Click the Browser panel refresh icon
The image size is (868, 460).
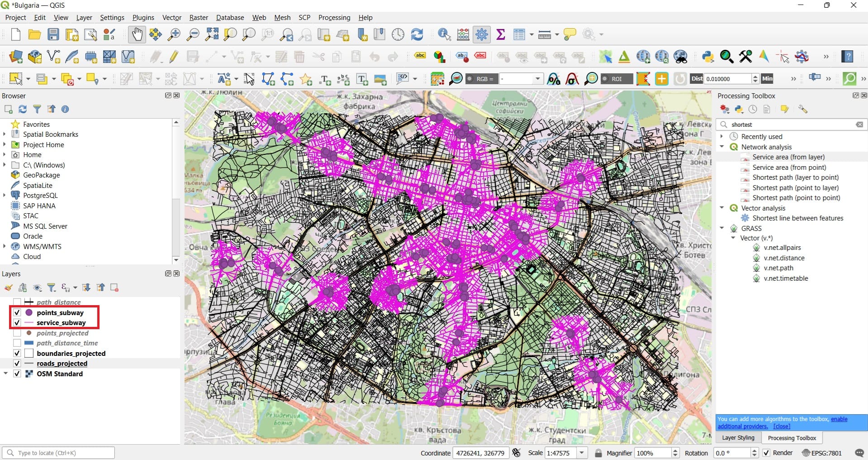tap(23, 109)
